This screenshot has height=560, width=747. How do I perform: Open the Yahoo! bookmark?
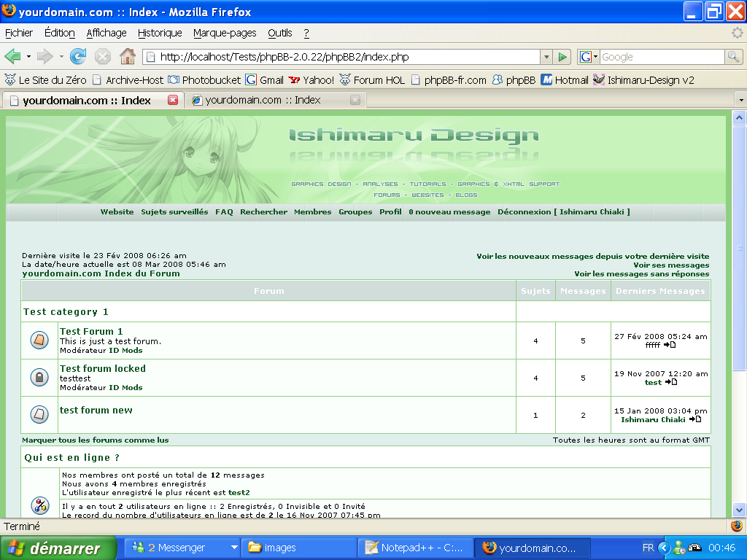(x=311, y=80)
